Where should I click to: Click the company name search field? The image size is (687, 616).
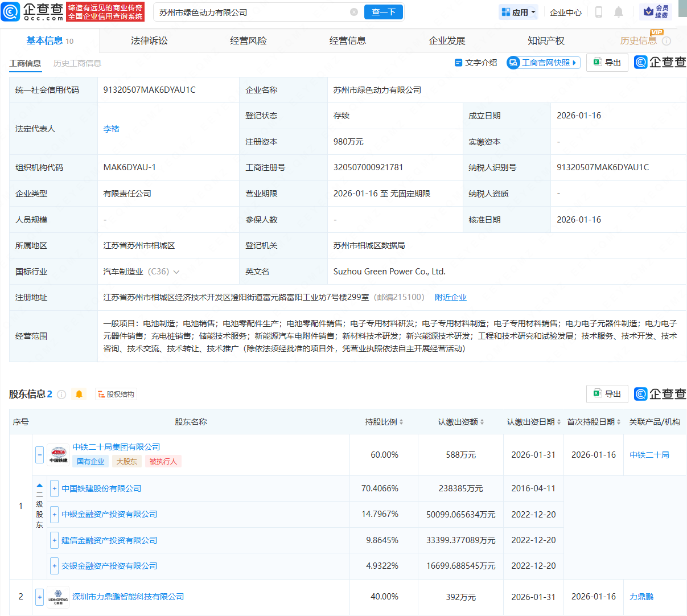[x=250, y=12]
